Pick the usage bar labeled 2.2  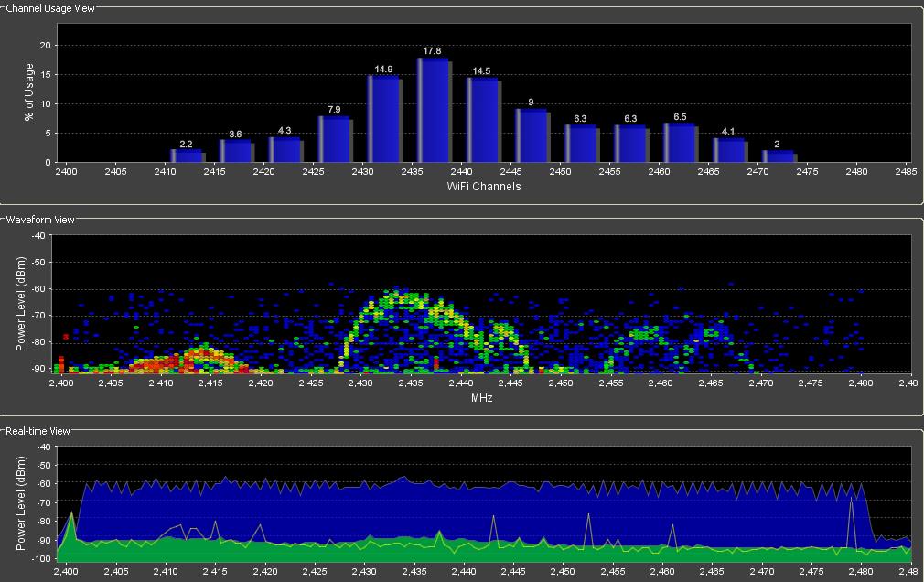point(187,156)
